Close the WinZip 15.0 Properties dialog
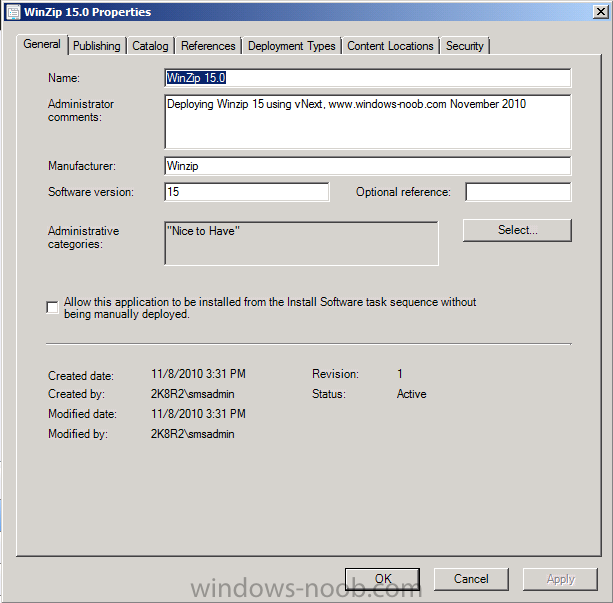The height and width of the screenshot is (603, 613). (600, 12)
